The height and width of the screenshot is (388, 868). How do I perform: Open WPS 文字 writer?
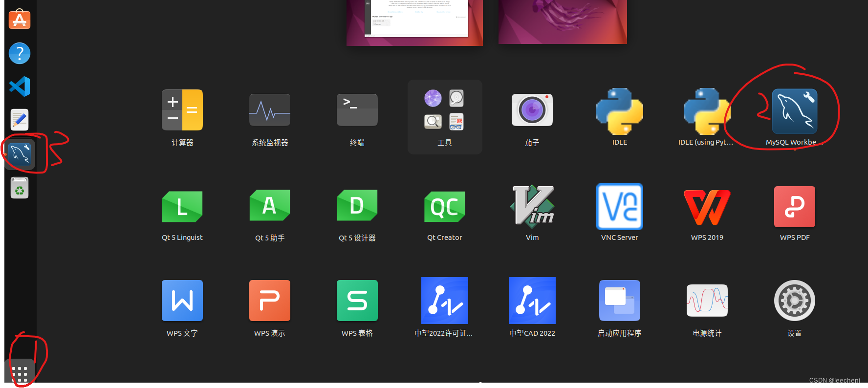(182, 301)
